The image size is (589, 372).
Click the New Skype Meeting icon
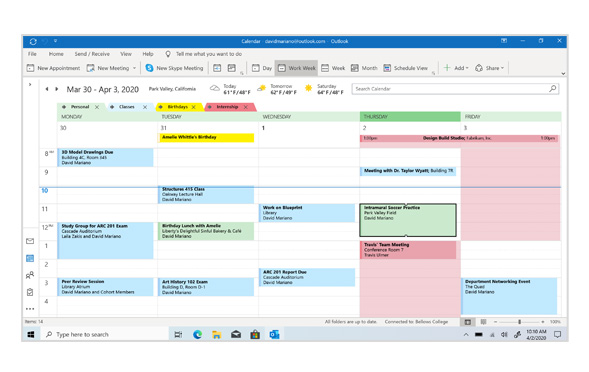pyautogui.click(x=150, y=68)
